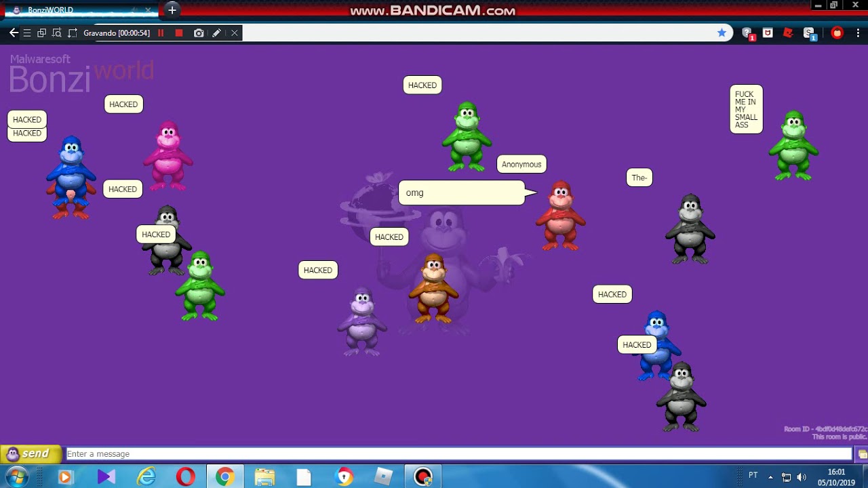Viewport: 868px width, 488px height.
Task: Open the Chrome three-dot menu
Action: click(x=859, y=33)
